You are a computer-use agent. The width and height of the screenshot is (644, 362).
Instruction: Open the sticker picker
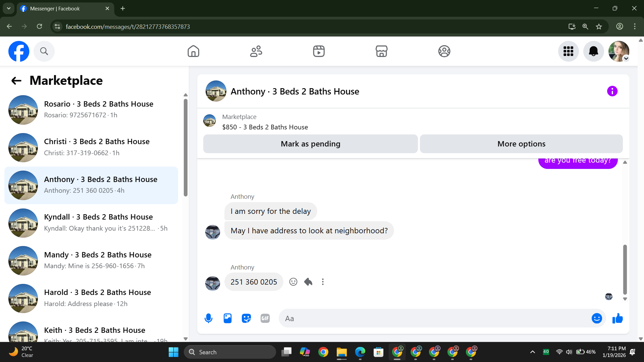pyautogui.click(x=246, y=318)
